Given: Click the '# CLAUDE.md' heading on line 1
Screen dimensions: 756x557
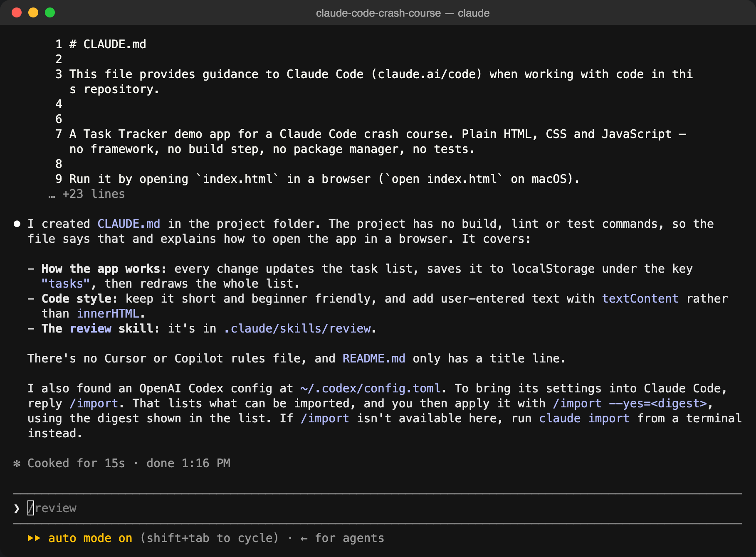Looking at the screenshot, I should tap(108, 44).
